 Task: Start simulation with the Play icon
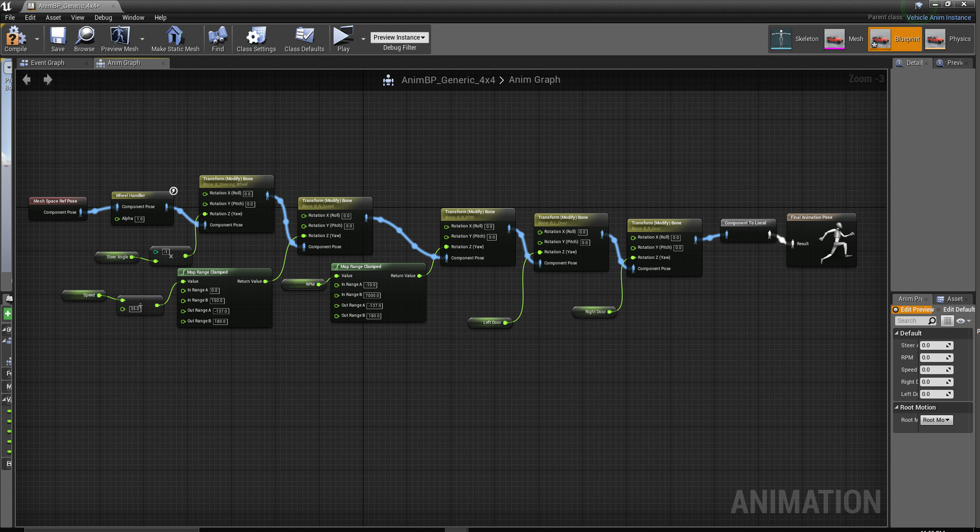[x=343, y=35]
